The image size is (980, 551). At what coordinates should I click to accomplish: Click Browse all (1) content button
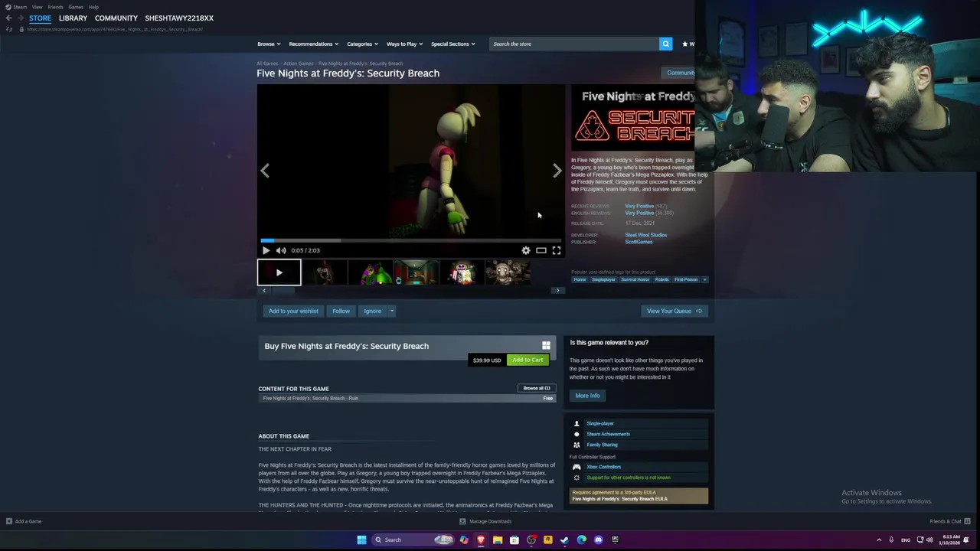pos(536,388)
